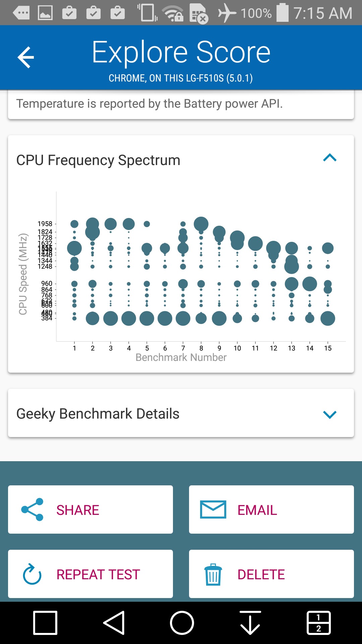Tap the Geeky Benchmark Details title
Image resolution: width=362 pixels, height=644 pixels.
click(x=98, y=414)
